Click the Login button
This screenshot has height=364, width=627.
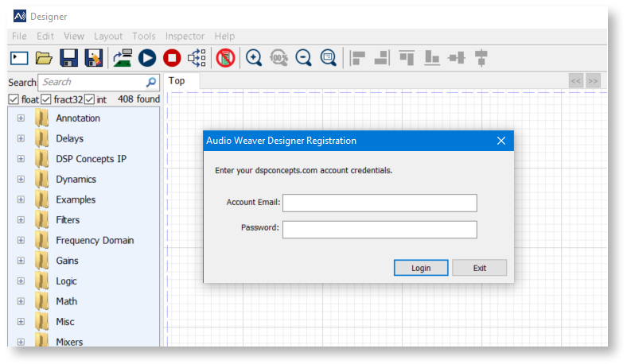tap(421, 268)
